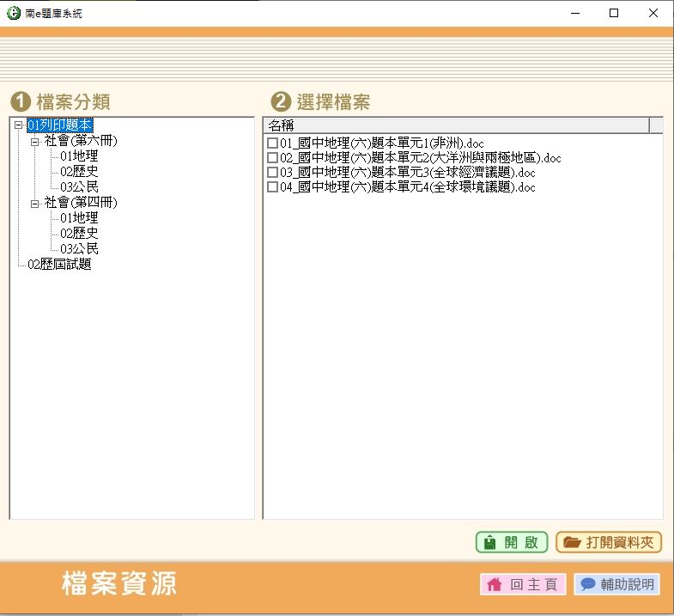The height and width of the screenshot is (616, 674).
Task: Tick the 04 全球環境議題 file checkbox
Action: pyautogui.click(x=272, y=187)
